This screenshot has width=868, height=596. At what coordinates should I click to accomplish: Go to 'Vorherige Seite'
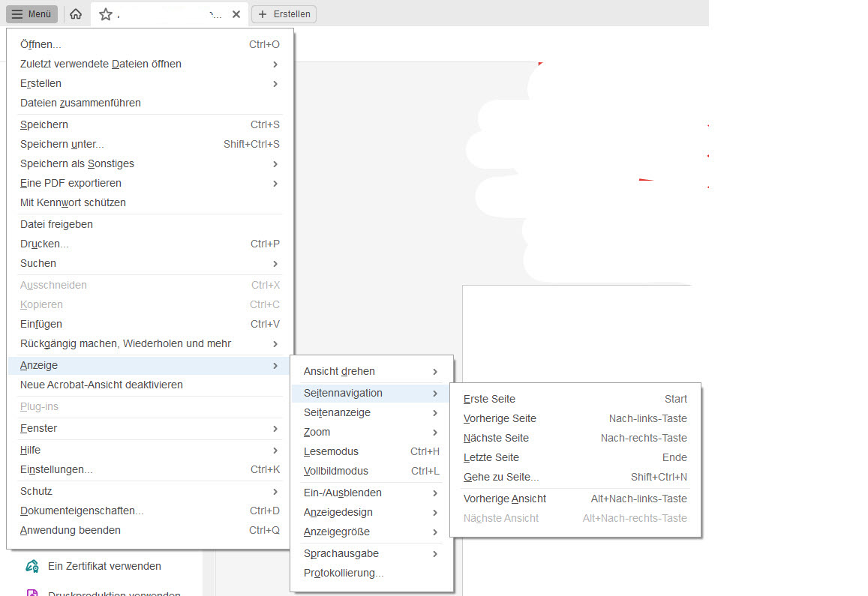[575, 418]
